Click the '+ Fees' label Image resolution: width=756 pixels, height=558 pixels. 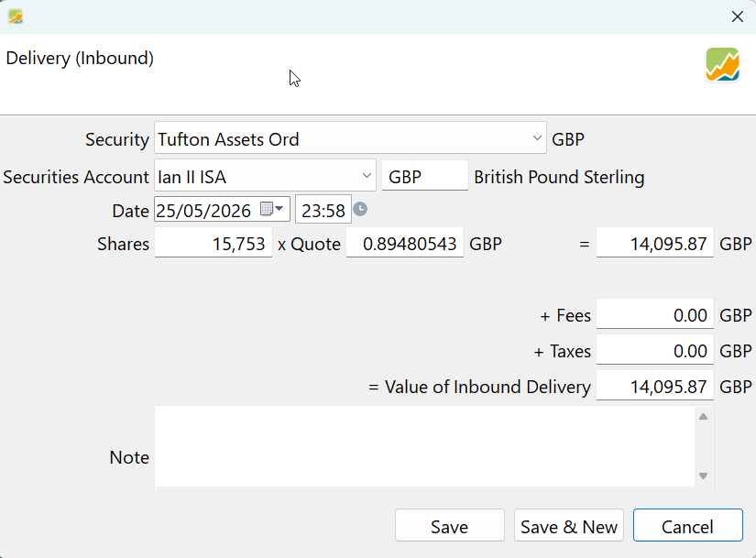click(x=565, y=315)
